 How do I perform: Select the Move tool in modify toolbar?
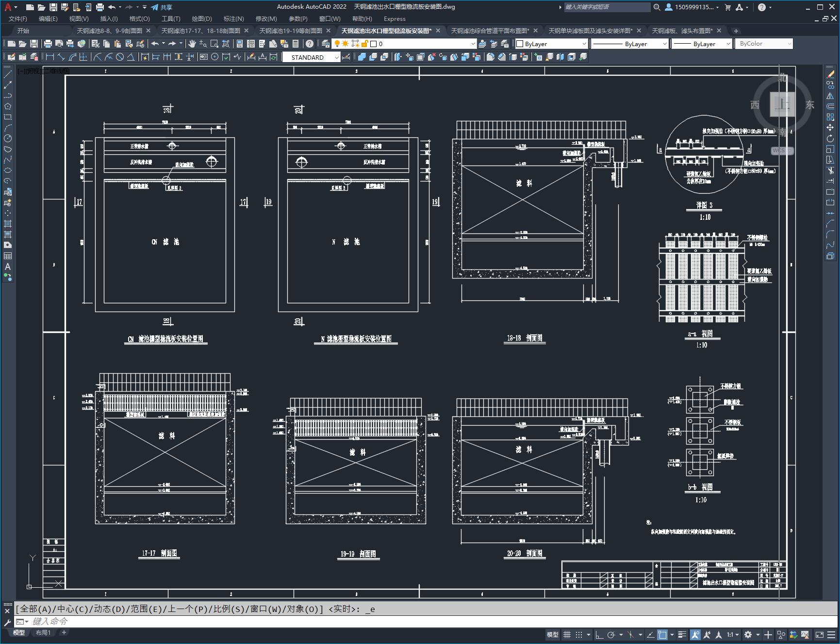(x=830, y=128)
